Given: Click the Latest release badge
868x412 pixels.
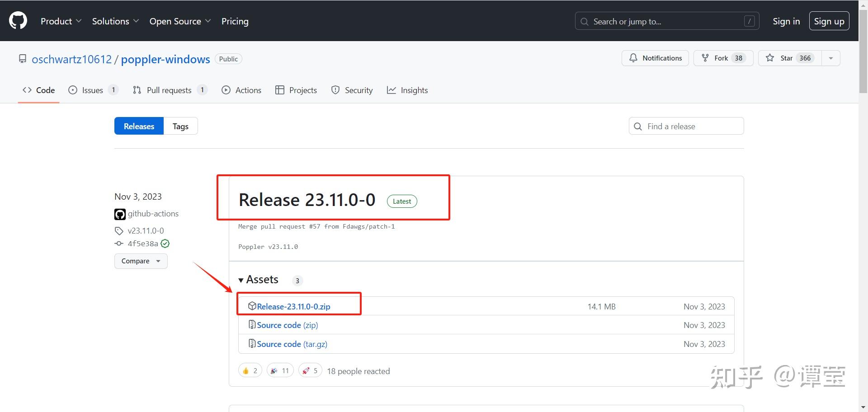Looking at the screenshot, I should point(402,201).
